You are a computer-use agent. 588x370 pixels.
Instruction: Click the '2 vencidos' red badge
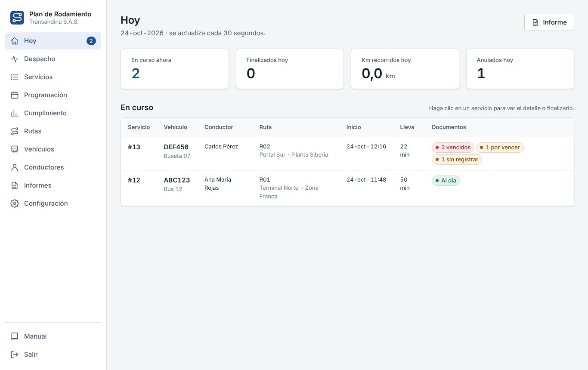pyautogui.click(x=453, y=148)
